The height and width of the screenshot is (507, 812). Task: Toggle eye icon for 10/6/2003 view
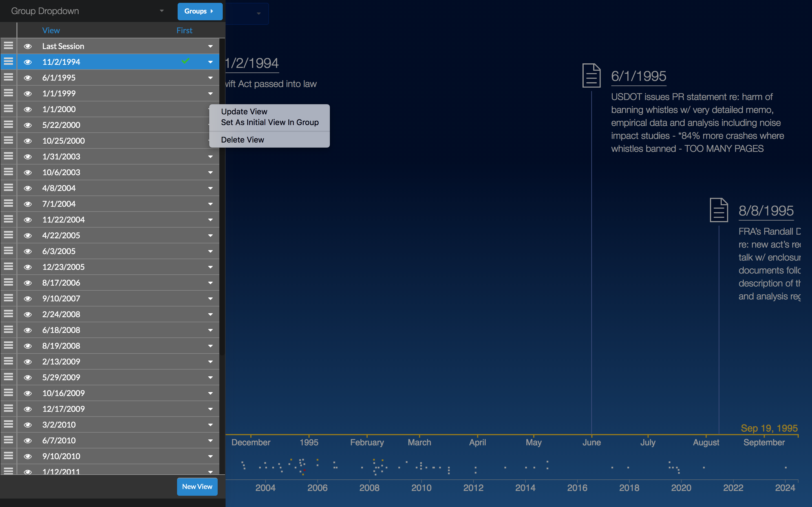28,172
